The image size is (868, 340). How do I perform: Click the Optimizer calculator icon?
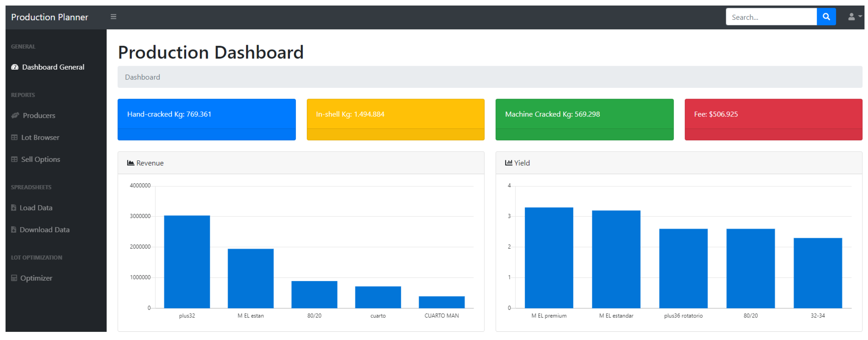(x=14, y=278)
